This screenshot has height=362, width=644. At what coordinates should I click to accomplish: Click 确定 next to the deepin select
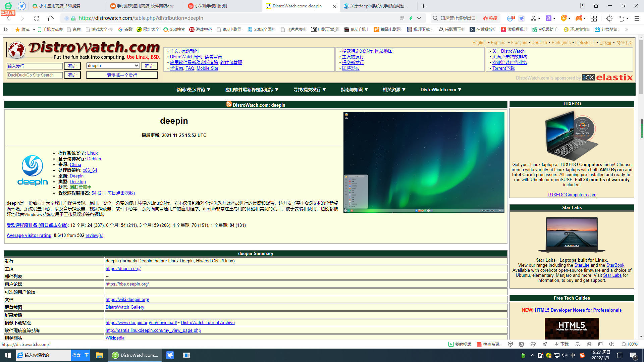[x=149, y=66]
